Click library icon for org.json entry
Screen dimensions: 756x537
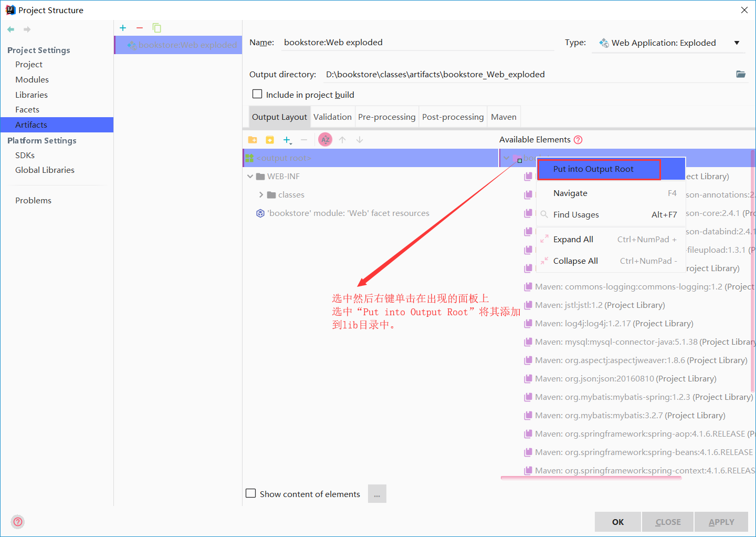[528, 379]
